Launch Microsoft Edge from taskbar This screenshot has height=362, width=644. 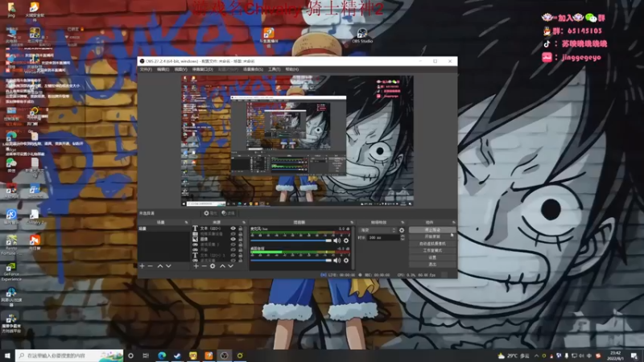click(x=162, y=356)
